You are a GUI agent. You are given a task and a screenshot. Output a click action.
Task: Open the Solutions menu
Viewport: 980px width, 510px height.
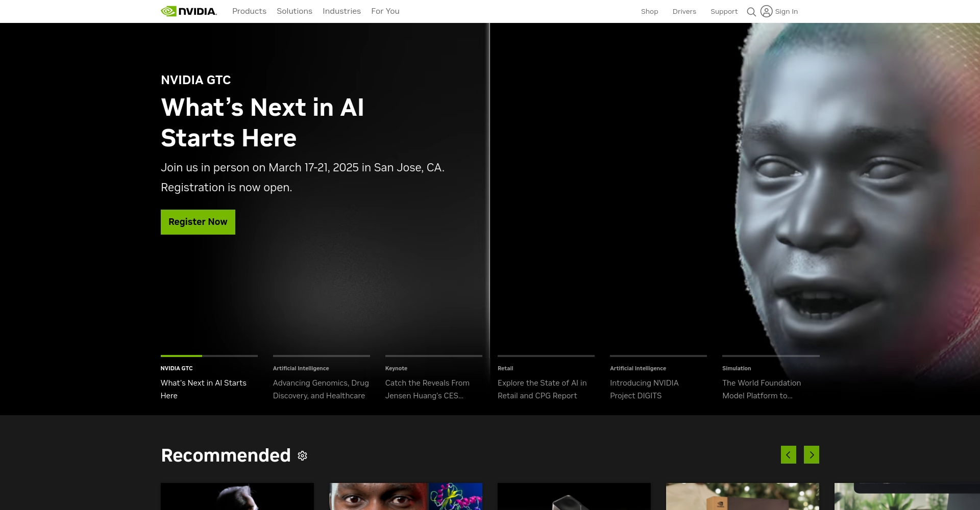[x=295, y=11]
